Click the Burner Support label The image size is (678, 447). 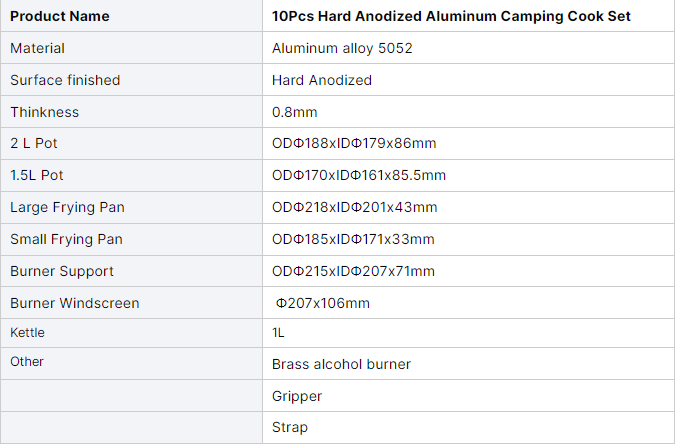(62, 271)
